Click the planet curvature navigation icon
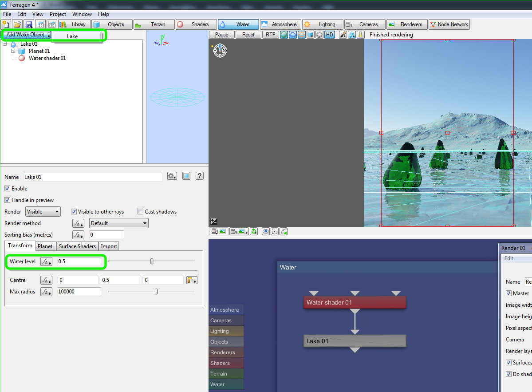The height and width of the screenshot is (392, 532). 284,231
